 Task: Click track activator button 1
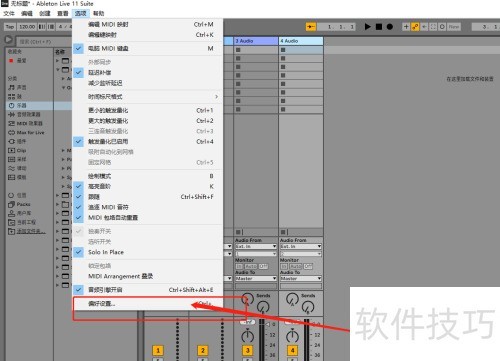point(158,350)
